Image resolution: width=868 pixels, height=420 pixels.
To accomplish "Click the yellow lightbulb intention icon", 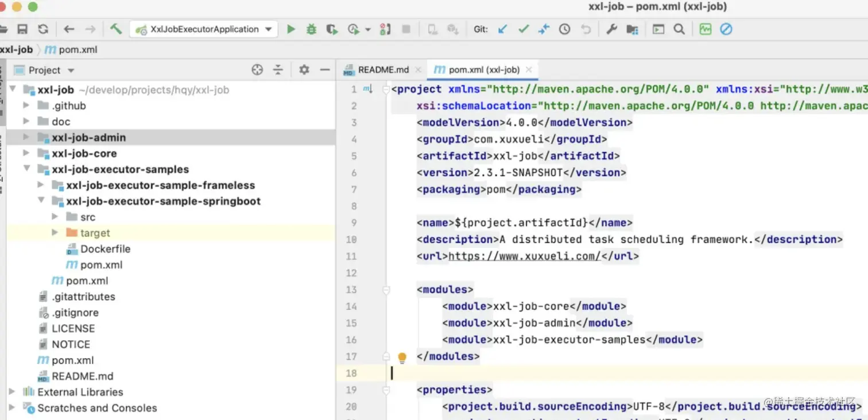I will coord(402,357).
